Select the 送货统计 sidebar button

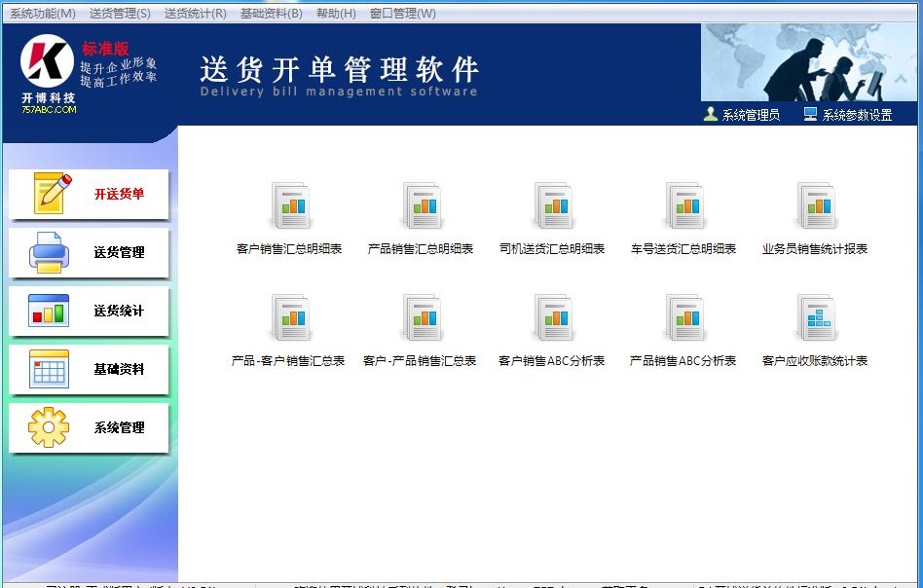(x=89, y=312)
